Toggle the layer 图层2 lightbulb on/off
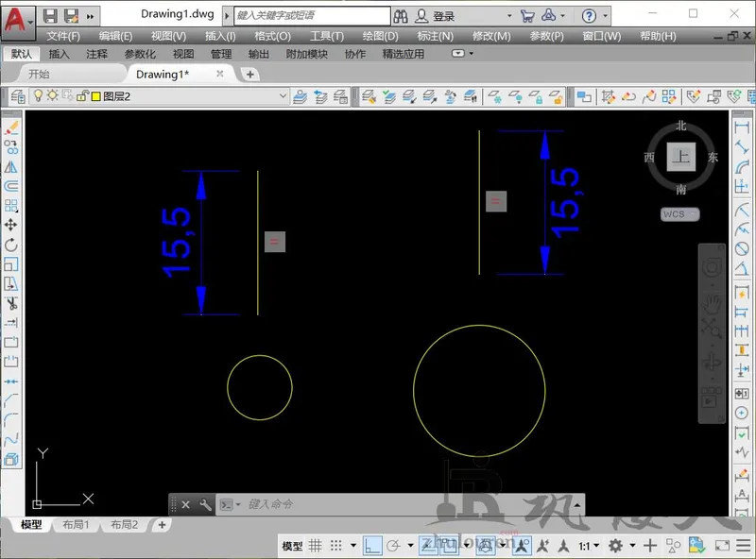This screenshot has width=756, height=559. (x=39, y=95)
